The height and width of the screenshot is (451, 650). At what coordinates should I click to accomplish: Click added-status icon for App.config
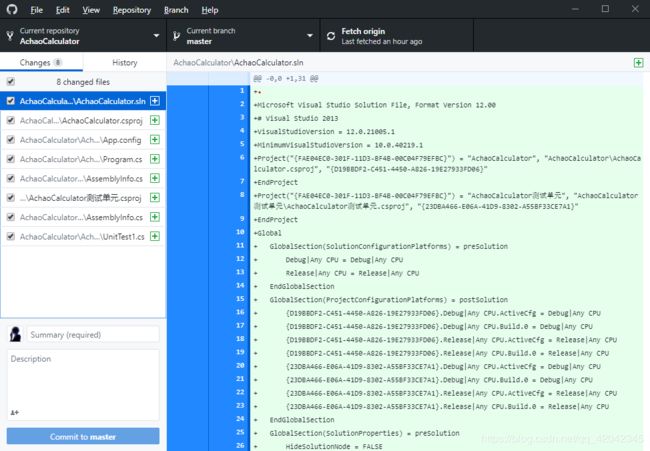(x=155, y=140)
